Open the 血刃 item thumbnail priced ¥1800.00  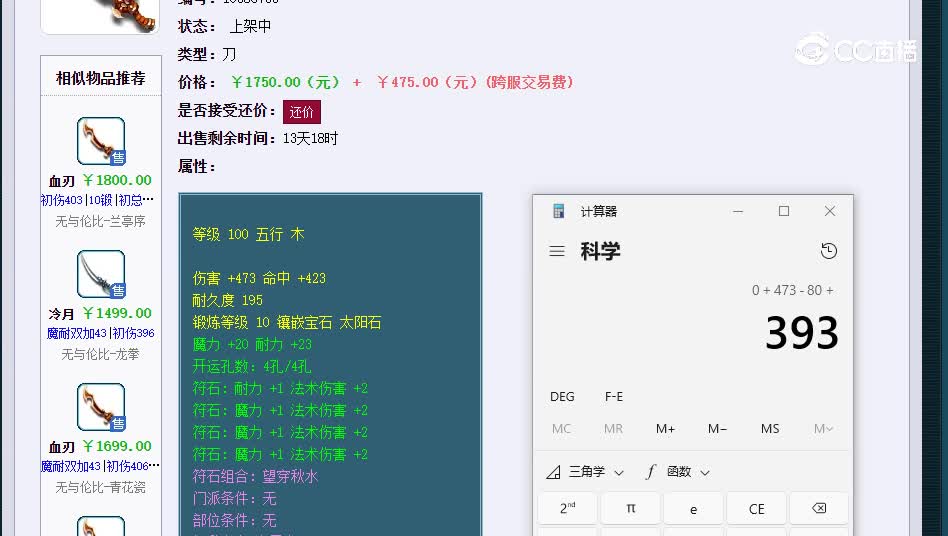[101, 141]
